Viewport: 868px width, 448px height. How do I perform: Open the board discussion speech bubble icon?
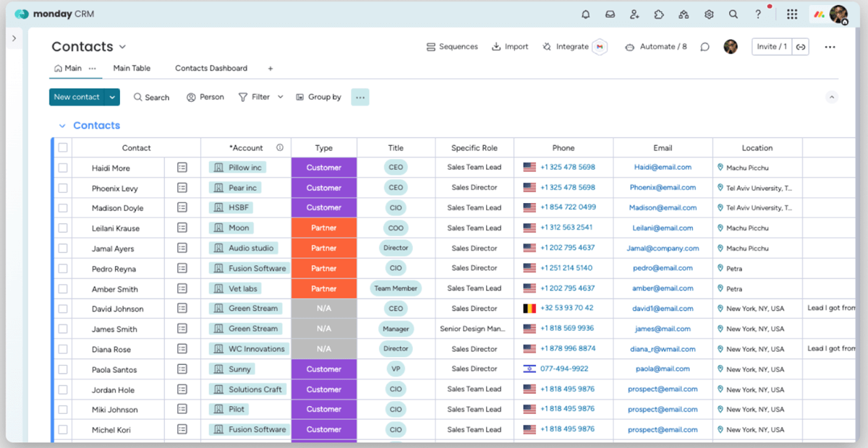(705, 47)
